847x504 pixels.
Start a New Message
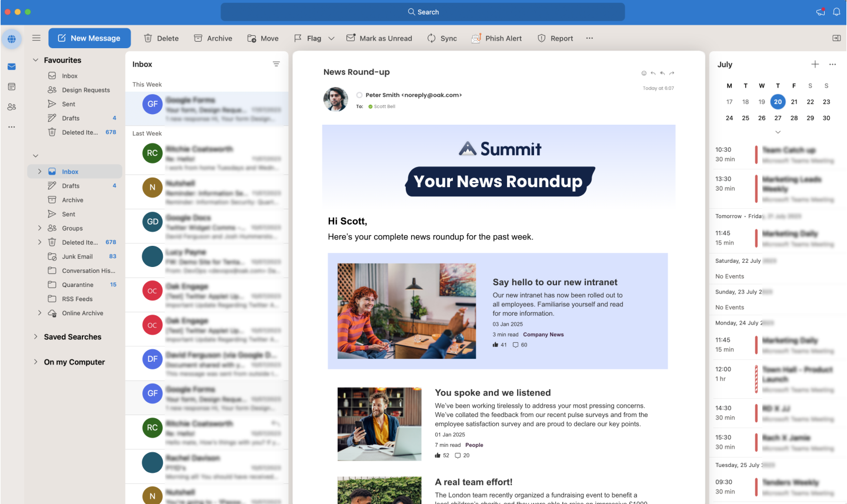point(89,38)
